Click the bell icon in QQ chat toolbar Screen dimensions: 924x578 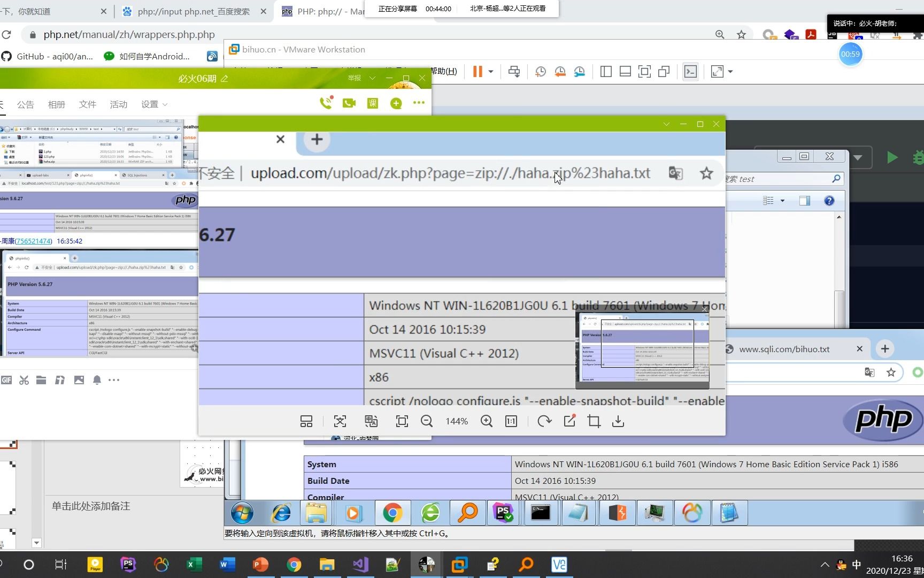coord(97,380)
